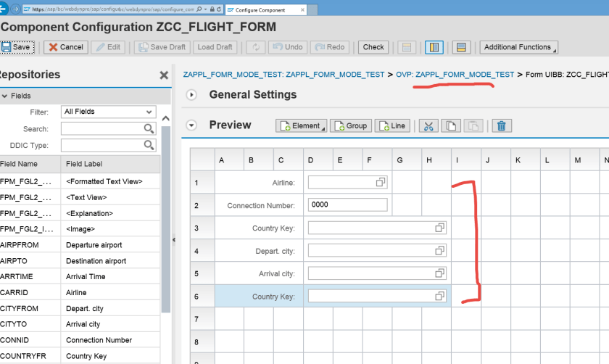Click the Copy icon in Preview toolbar
The width and height of the screenshot is (609, 364).
coord(451,126)
